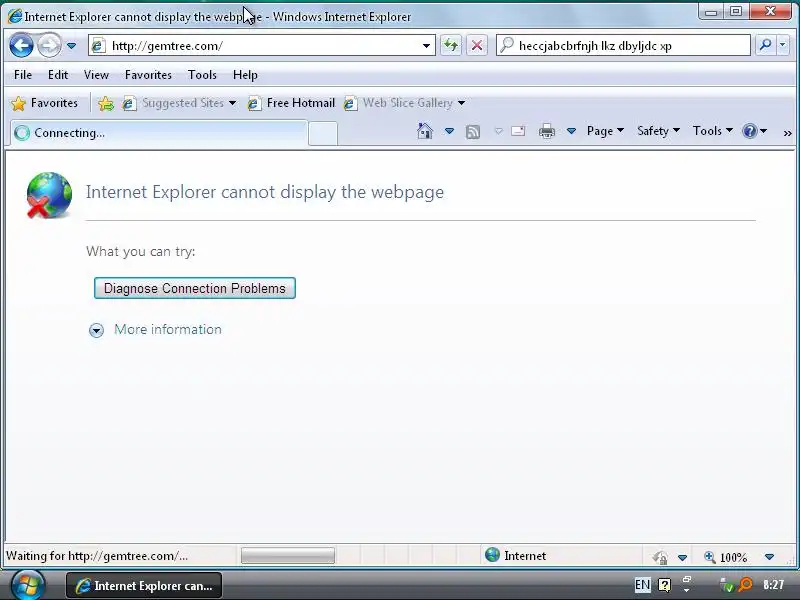800x600 pixels.
Task: Click the language bar help question icon
Action: click(664, 585)
